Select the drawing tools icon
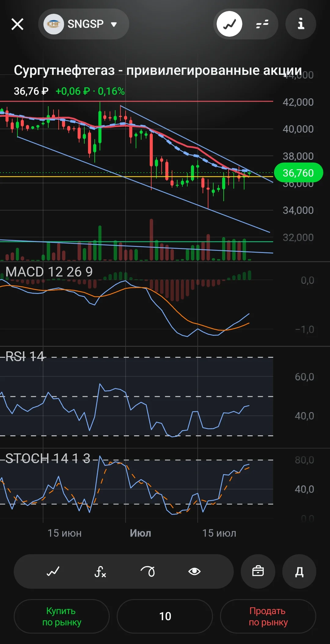The height and width of the screenshot is (644, 330). pos(148,571)
